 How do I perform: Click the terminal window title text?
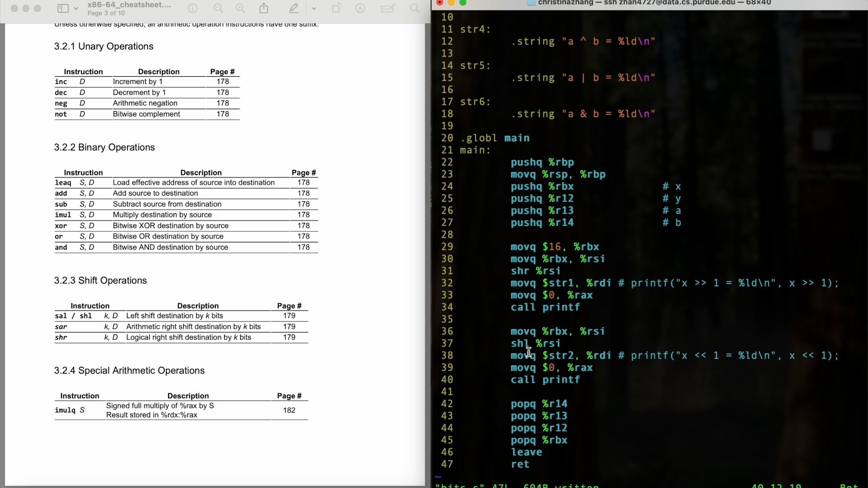[x=655, y=3]
